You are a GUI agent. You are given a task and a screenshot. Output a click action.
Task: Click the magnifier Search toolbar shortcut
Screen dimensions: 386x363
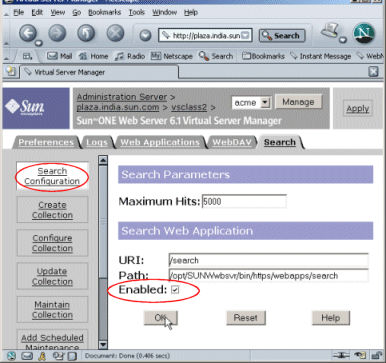click(x=216, y=56)
